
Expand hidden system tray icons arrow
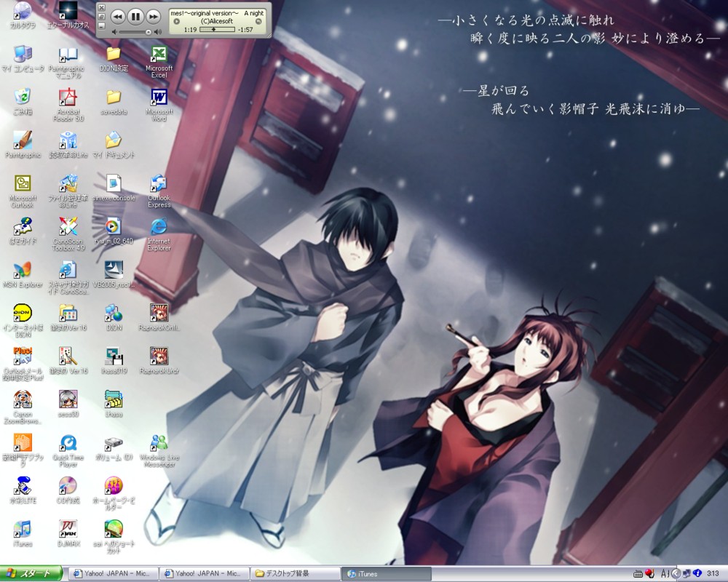tap(676, 574)
